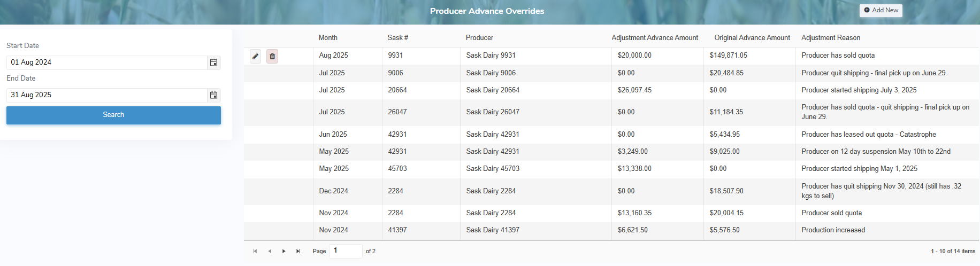This screenshot has height=266, width=980.
Task: Jump to the last page of results
Action: pyautogui.click(x=298, y=251)
